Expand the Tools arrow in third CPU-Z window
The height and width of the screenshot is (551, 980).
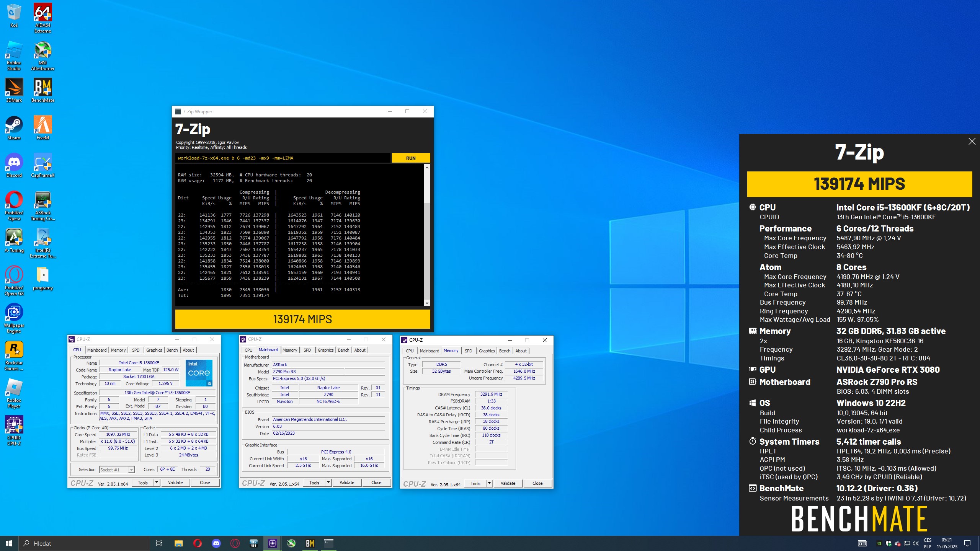click(x=489, y=484)
